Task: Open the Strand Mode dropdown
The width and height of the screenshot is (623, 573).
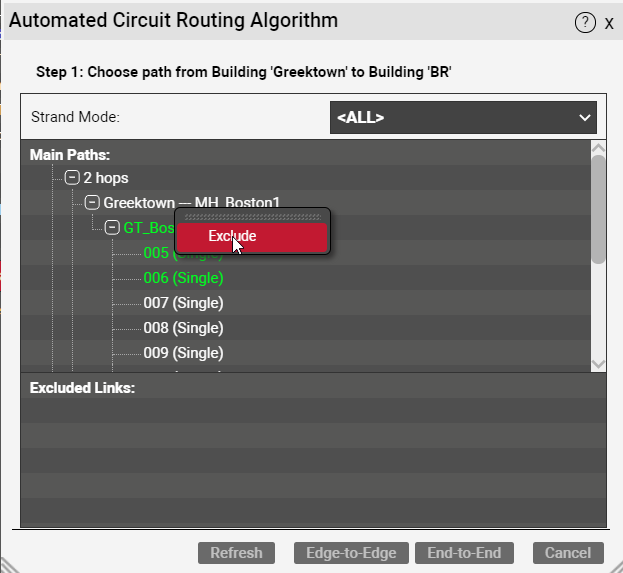Action: pos(463,118)
